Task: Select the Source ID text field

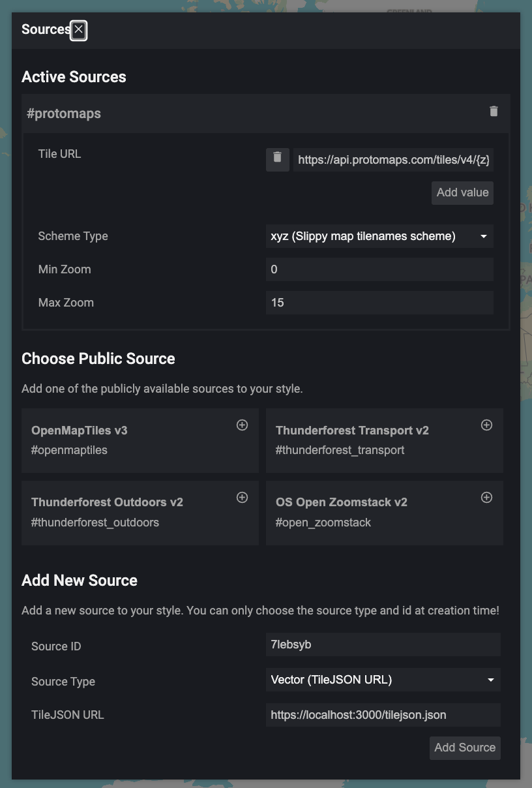Action: coord(383,644)
